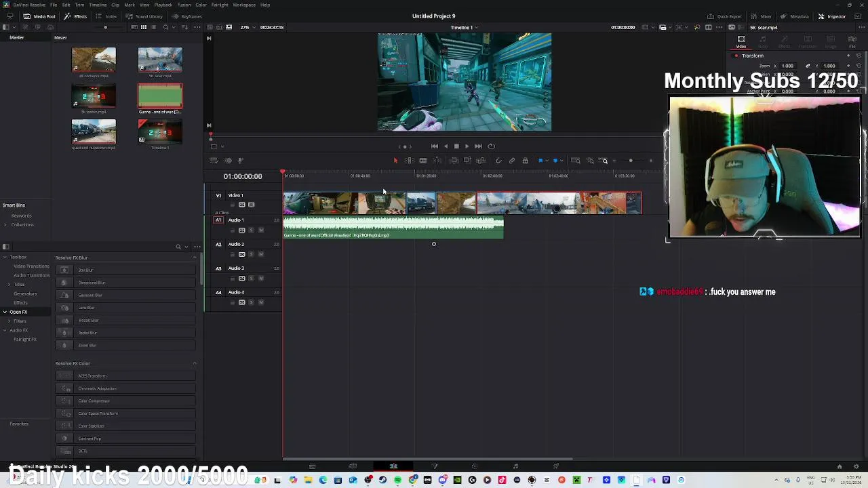Play the timeline forward

[x=467, y=146]
